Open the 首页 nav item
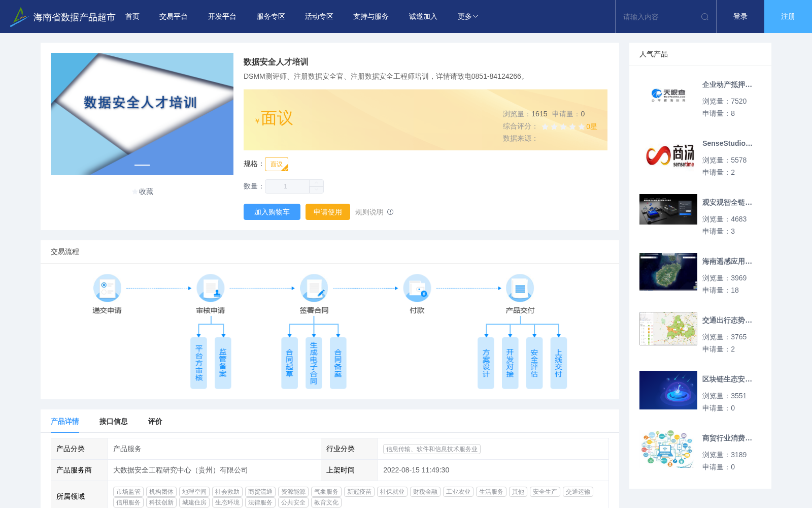This screenshot has width=812, height=508. click(x=132, y=17)
